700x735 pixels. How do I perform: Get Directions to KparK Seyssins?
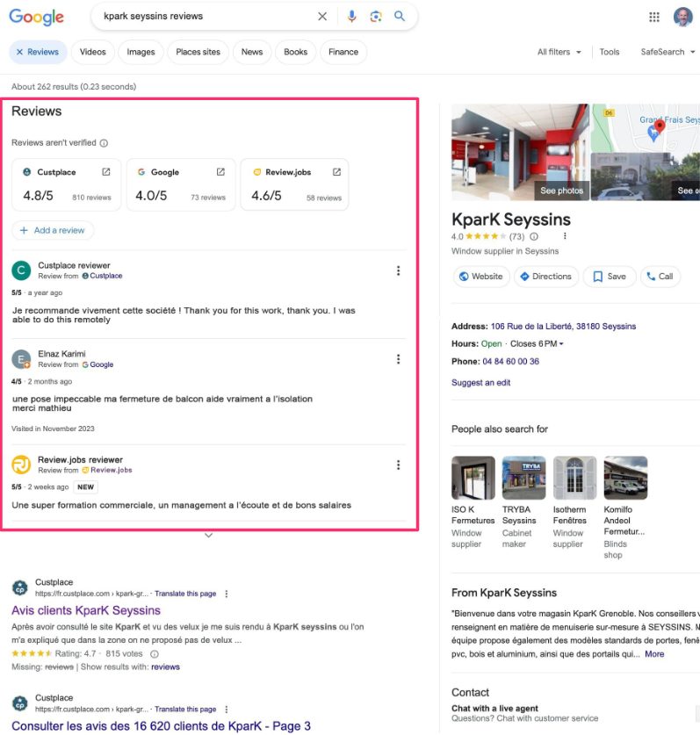[x=546, y=277]
